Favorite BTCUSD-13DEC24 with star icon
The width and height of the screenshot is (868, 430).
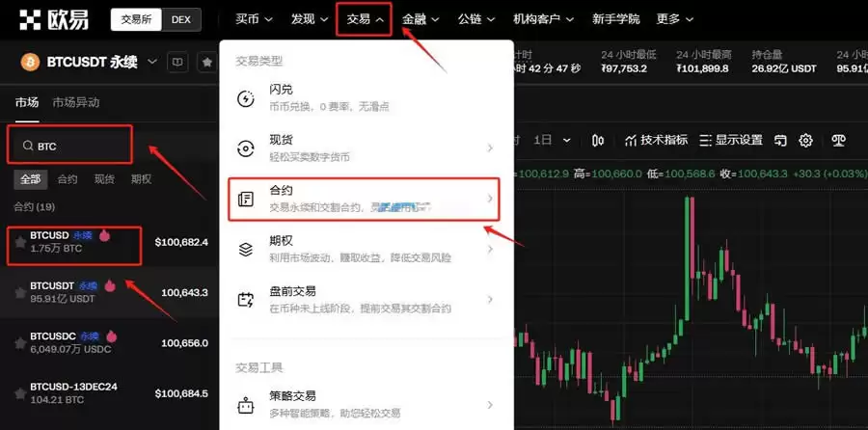[20, 393]
